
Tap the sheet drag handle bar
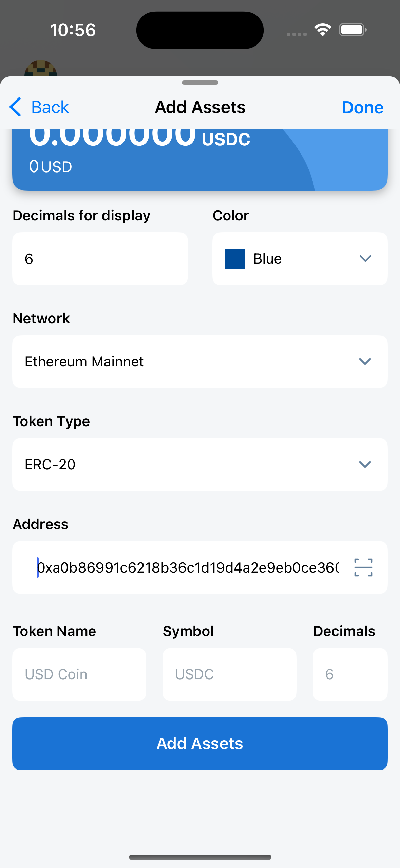[x=200, y=83]
